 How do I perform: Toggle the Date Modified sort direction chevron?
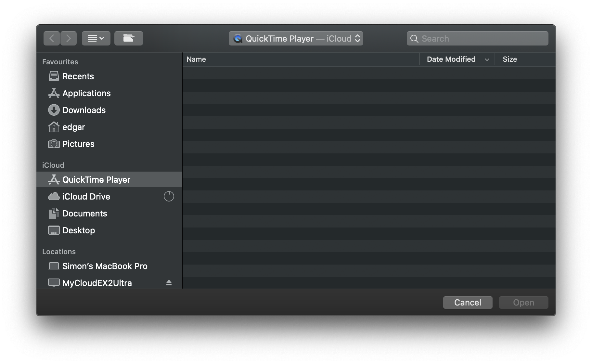coord(487,59)
